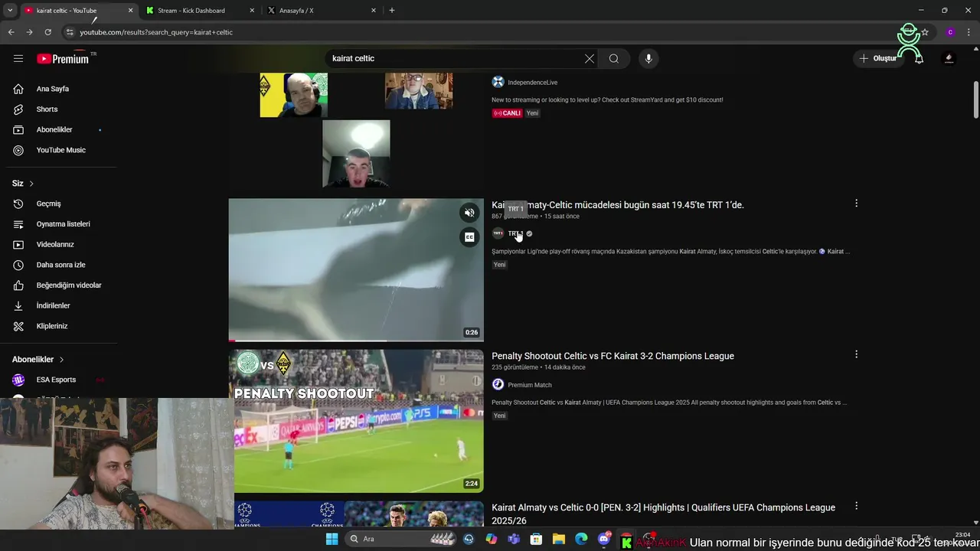Open the TRT 1 channel avatar
The height and width of the screenshot is (551, 980).
click(498, 233)
